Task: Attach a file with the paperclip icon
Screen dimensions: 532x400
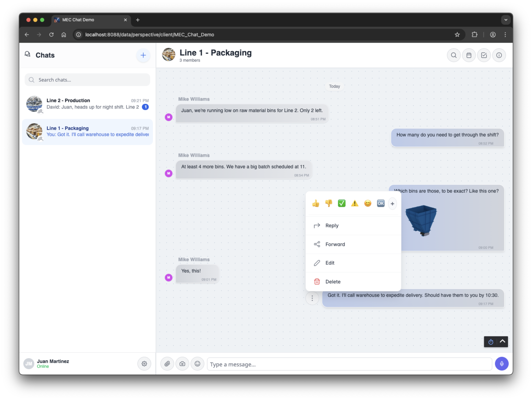Action: click(x=167, y=364)
